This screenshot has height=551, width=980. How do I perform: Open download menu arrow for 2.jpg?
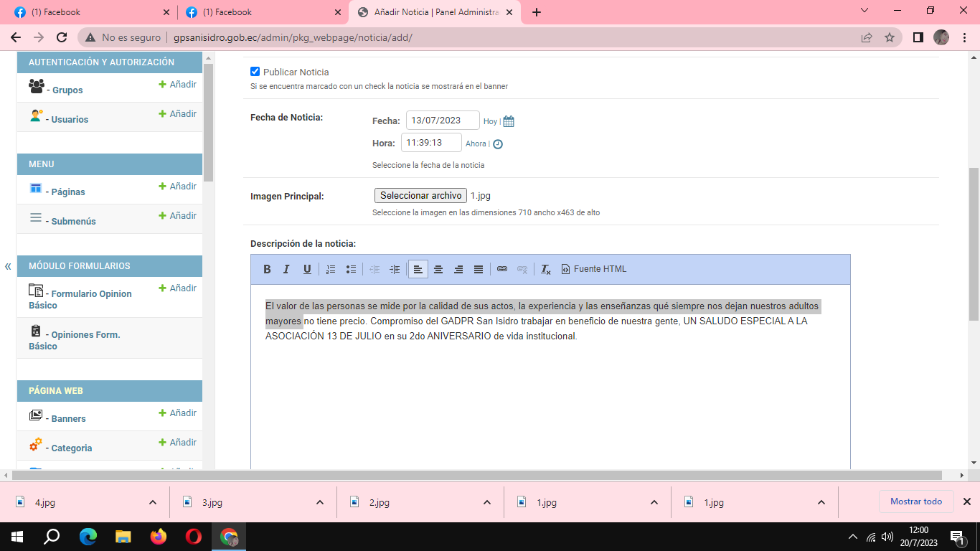pyautogui.click(x=487, y=502)
